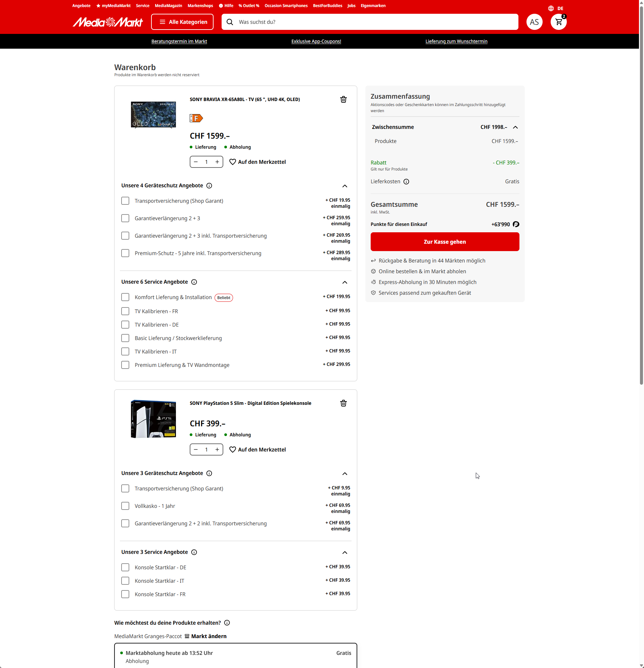This screenshot has width=644, height=668.
Task: Open Angebote in top navigation
Action: pos(81,6)
